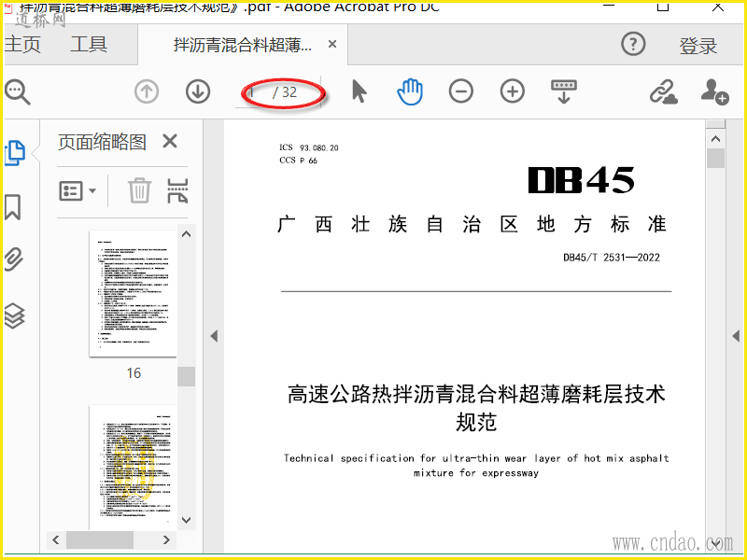
Task: Switch to the 工具 tab
Action: point(89,44)
